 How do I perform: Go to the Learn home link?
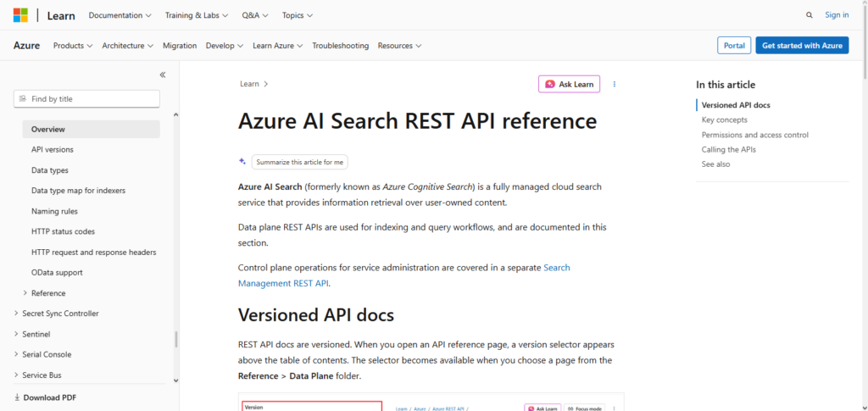[x=61, y=15]
